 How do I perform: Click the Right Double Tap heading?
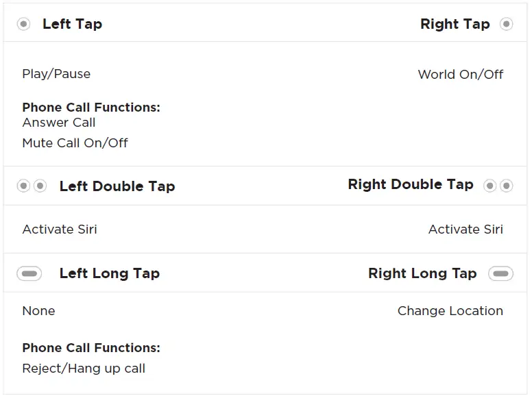coord(411,184)
